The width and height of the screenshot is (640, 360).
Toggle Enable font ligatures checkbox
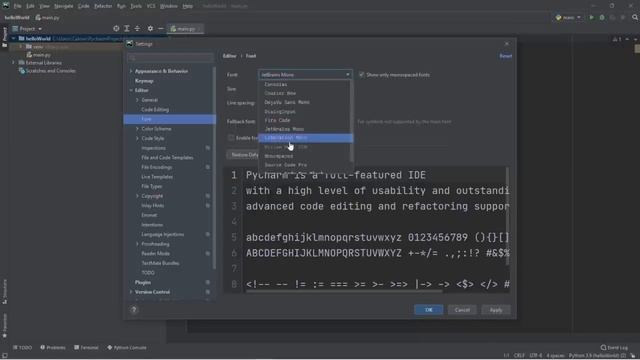pyautogui.click(x=231, y=138)
